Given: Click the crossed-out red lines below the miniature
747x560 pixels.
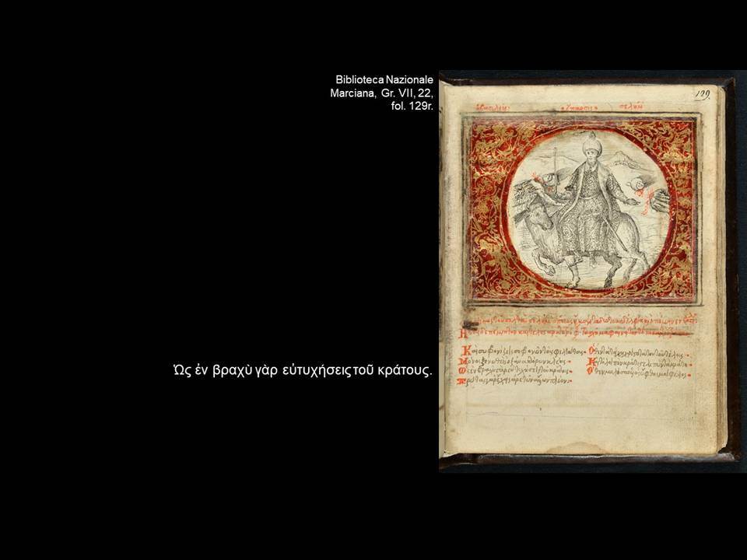Looking at the screenshot, I should (577, 327).
